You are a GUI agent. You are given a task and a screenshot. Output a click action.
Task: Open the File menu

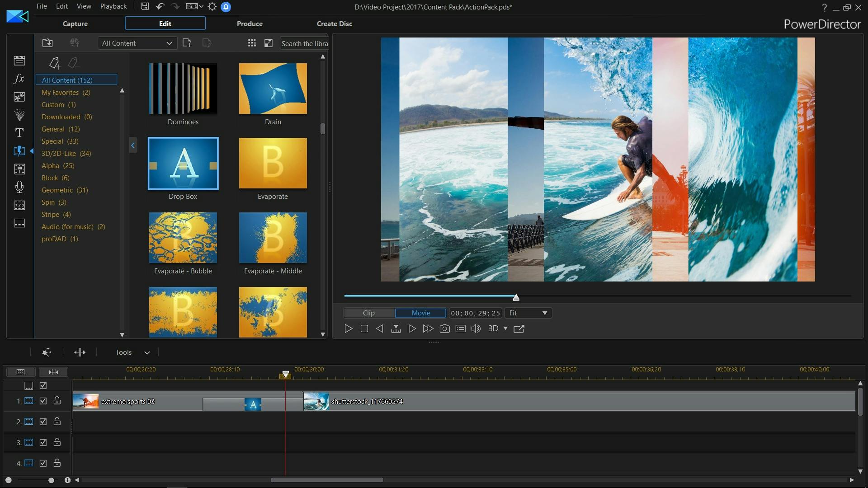[x=42, y=6]
